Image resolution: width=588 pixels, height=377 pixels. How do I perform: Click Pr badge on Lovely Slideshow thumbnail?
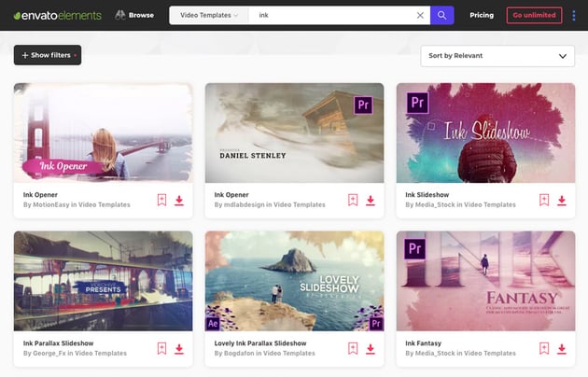pyautogui.click(x=376, y=324)
